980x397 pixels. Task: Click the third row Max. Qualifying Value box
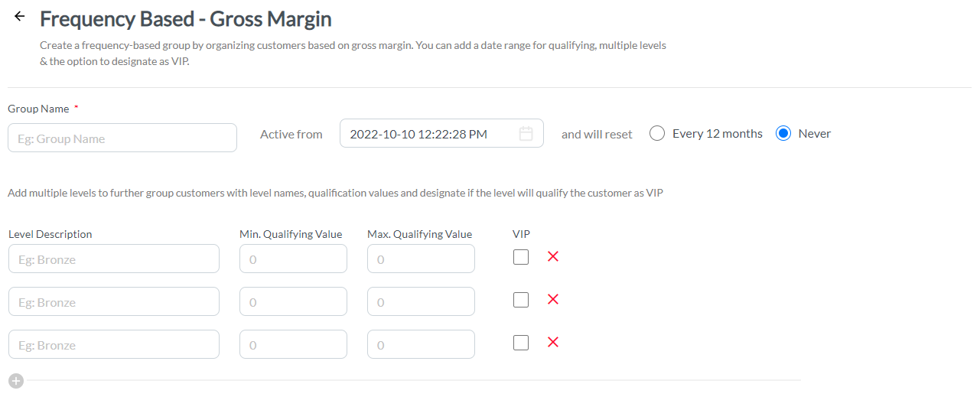tap(421, 345)
